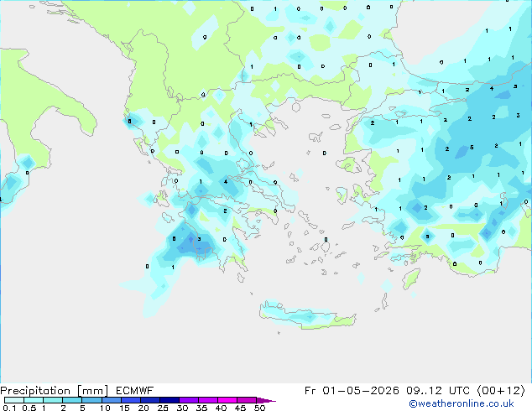The width and height of the screenshot is (532, 411).
Task: Click the over-50 arrow tip of the color scale
Action: [x=266, y=400]
